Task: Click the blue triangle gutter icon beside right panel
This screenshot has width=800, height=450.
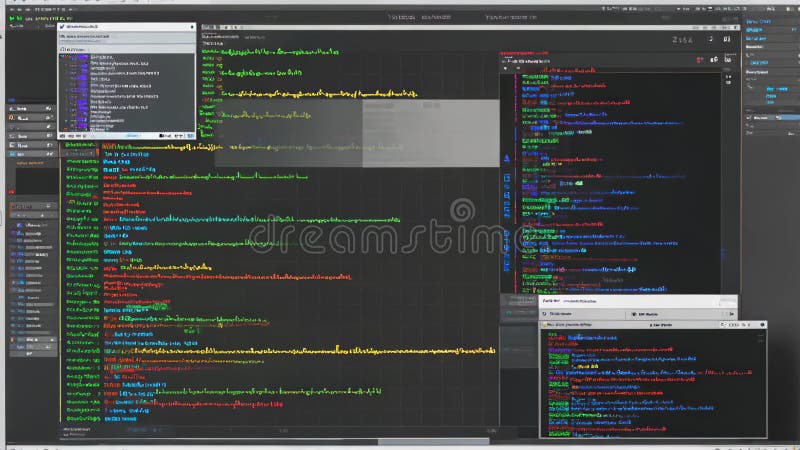Action: tap(507, 159)
